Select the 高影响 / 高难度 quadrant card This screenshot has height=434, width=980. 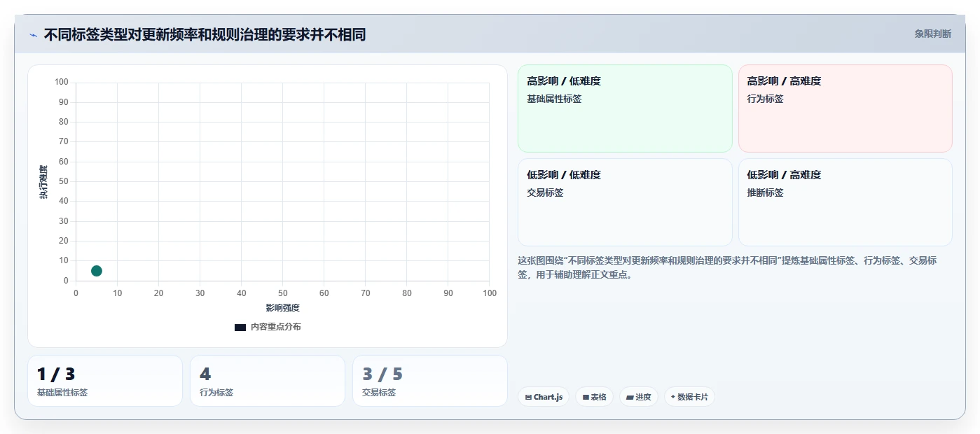845,108
